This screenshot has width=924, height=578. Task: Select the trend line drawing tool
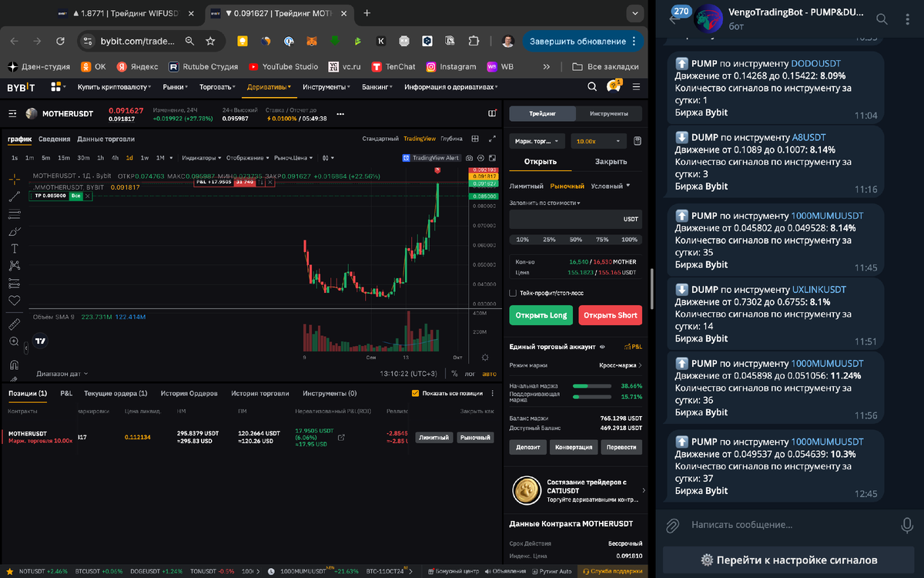[x=15, y=197]
